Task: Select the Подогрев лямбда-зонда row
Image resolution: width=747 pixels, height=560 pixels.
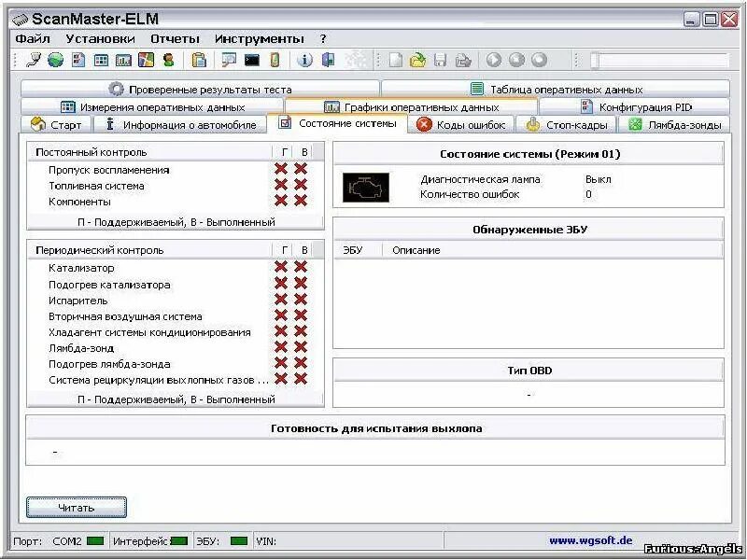Action: coord(176,364)
